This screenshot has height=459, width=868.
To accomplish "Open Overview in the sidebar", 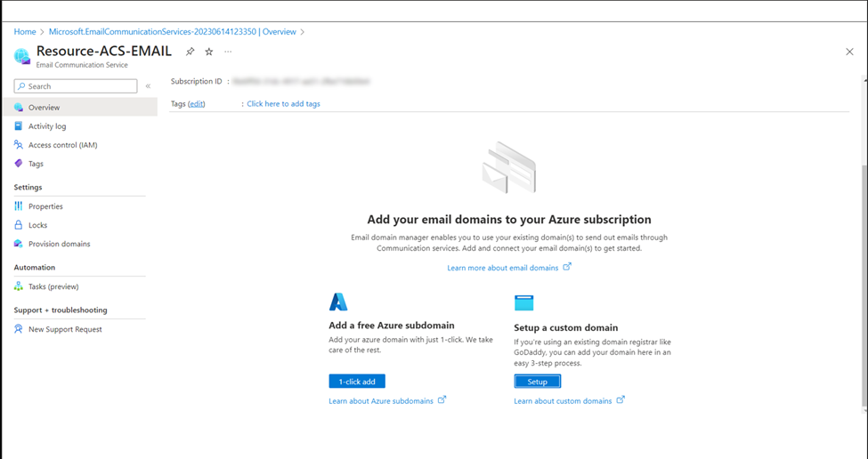I will click(80, 108).
